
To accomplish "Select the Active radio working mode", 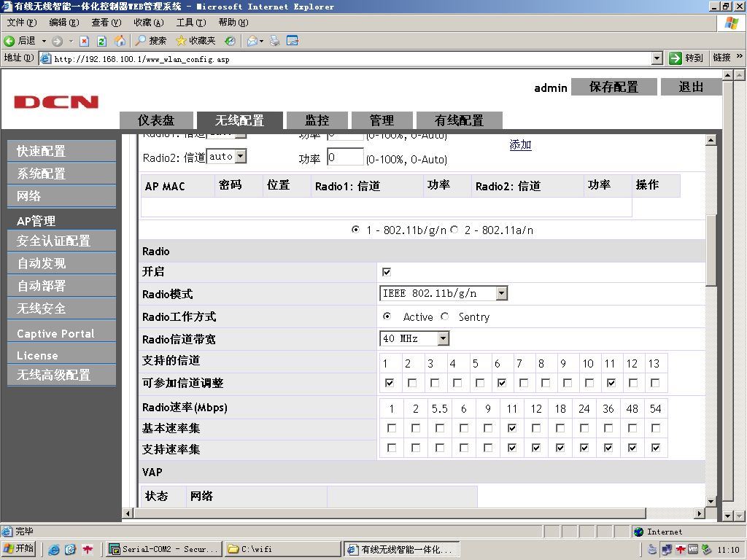I will pyautogui.click(x=387, y=316).
